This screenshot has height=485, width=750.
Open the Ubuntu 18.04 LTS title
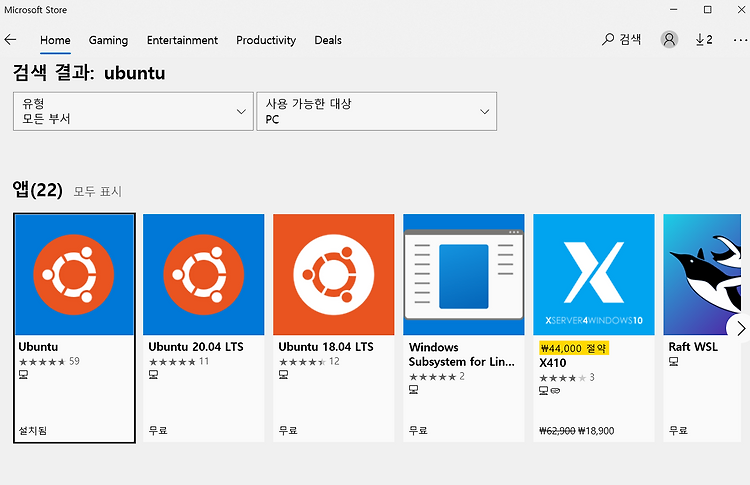[326, 347]
